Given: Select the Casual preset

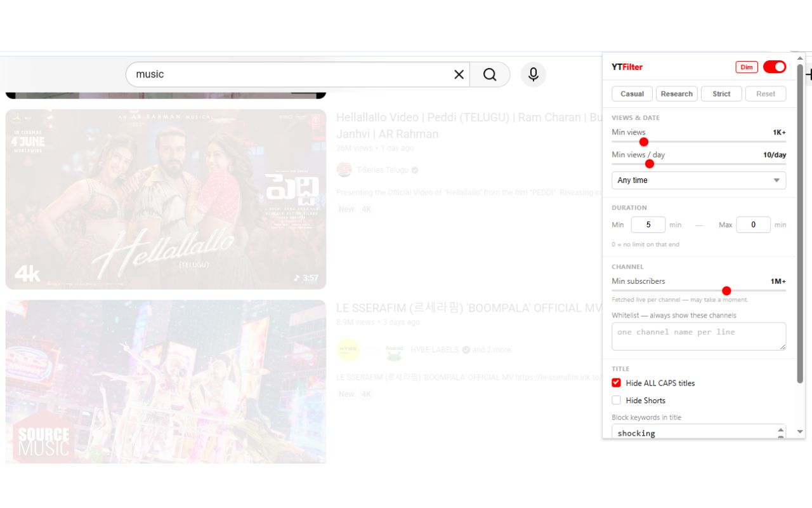Looking at the screenshot, I should coord(632,93).
